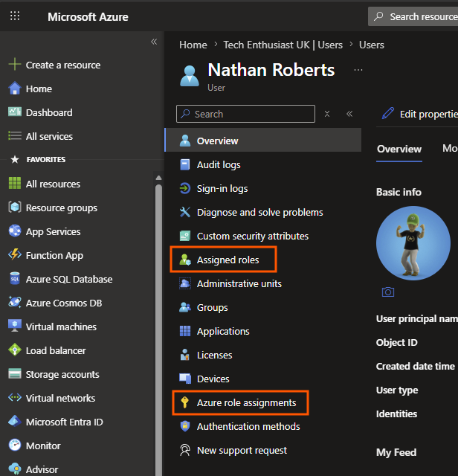
Task: Click the Microsoft Entra ID icon
Action: (15, 422)
